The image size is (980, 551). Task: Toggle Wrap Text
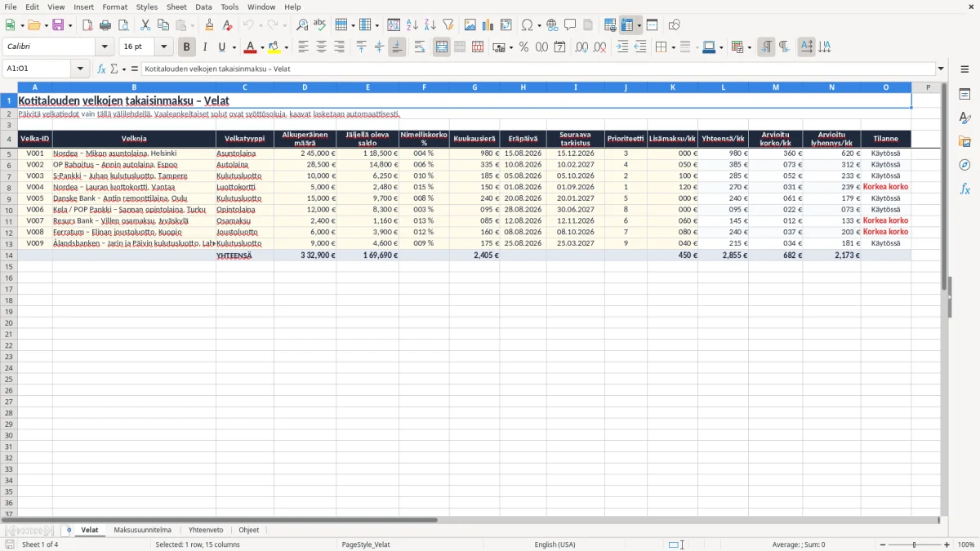[x=420, y=47]
